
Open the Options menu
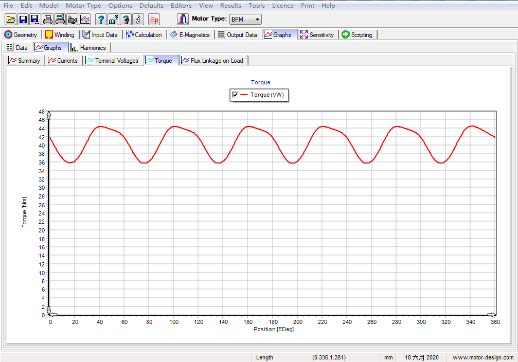click(120, 6)
